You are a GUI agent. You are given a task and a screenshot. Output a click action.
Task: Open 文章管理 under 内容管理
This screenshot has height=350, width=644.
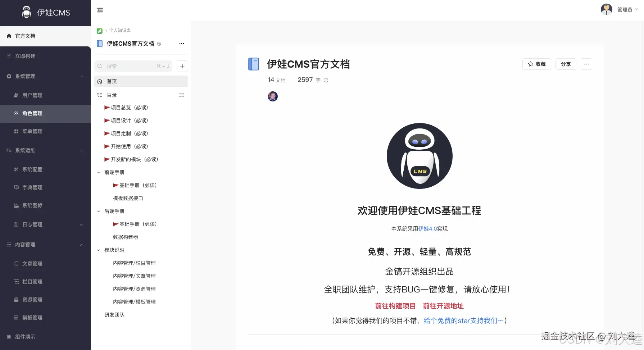32,263
